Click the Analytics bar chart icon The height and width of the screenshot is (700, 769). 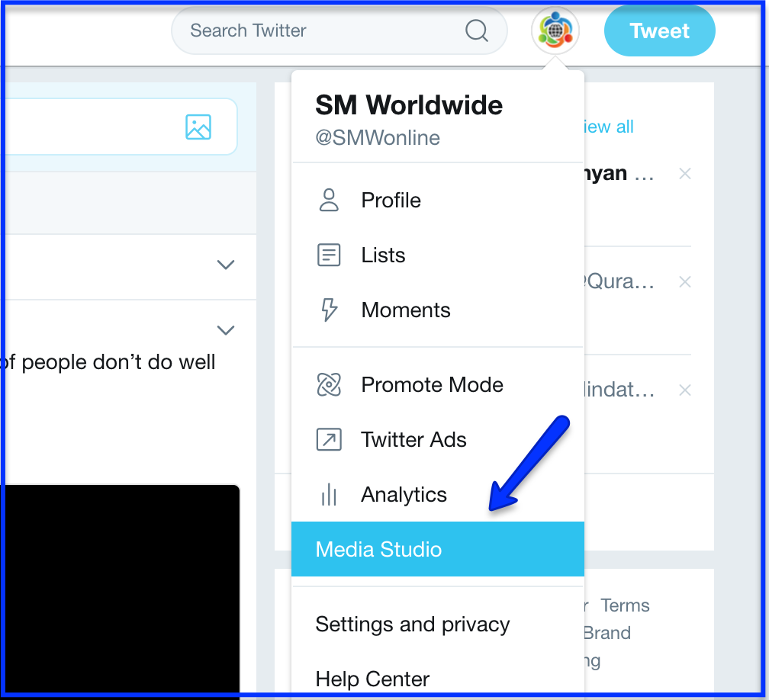click(x=329, y=494)
